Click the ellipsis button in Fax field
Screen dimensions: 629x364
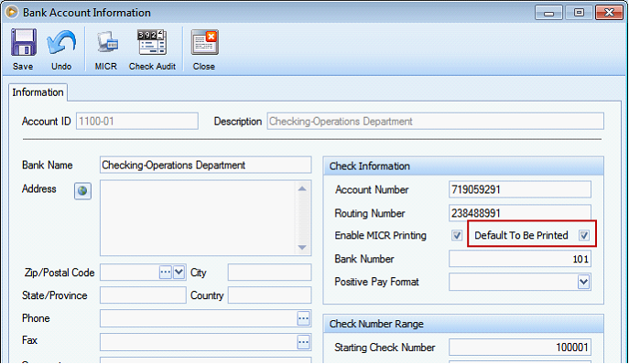[x=303, y=342]
